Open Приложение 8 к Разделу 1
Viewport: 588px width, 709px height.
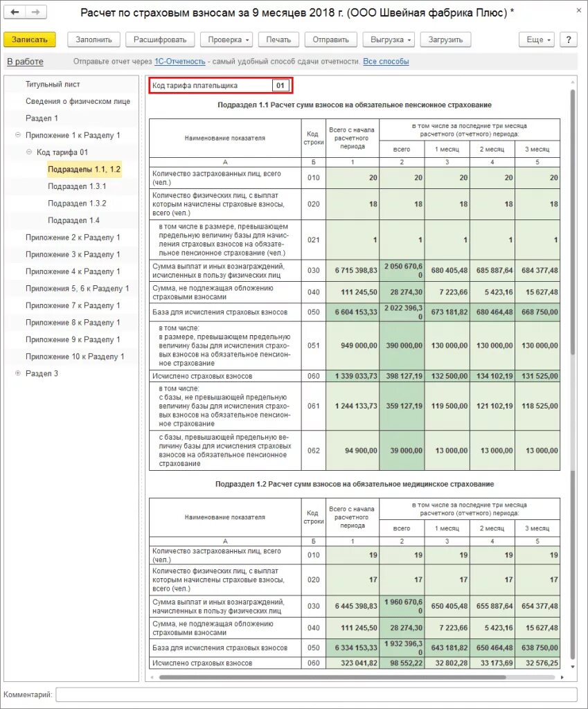[73, 323]
